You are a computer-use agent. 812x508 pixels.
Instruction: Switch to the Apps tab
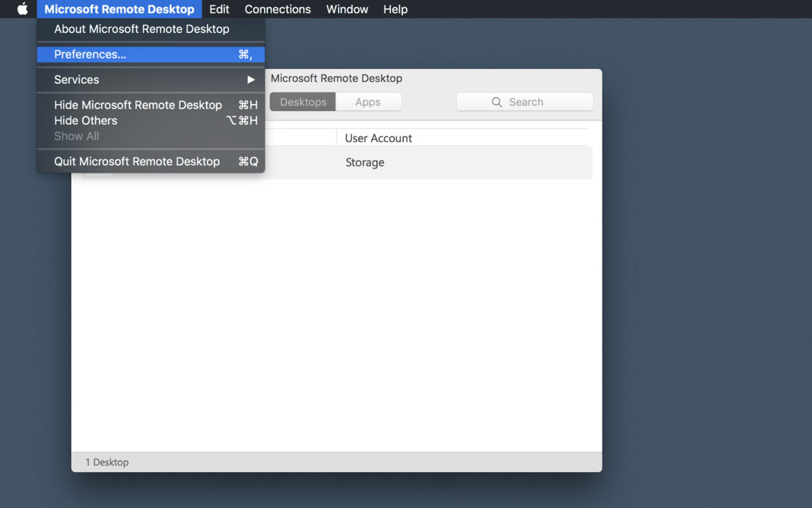click(x=369, y=102)
